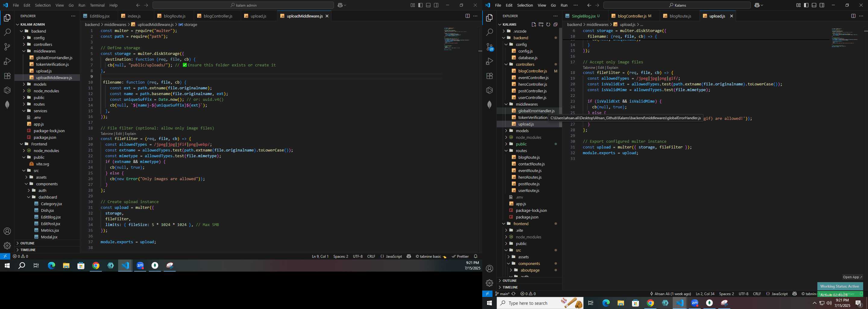
Task: Collapse all folders in KALAMS explorer
Action: (555, 24)
